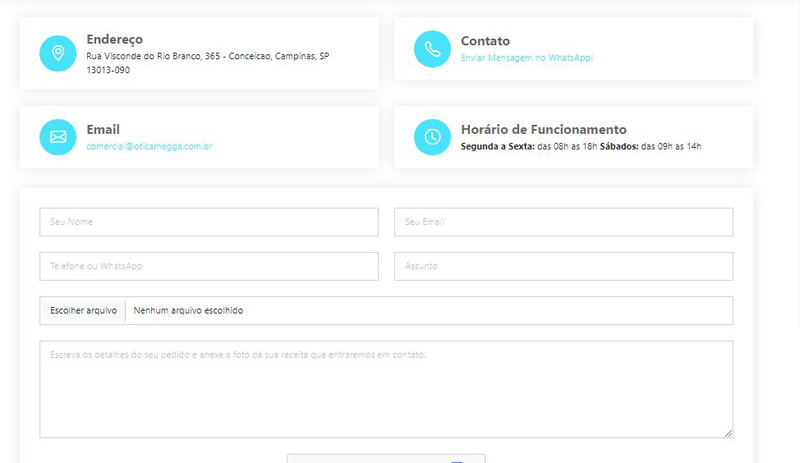Click the Assunto input field
Screen dimensions: 800x463
[564, 266]
